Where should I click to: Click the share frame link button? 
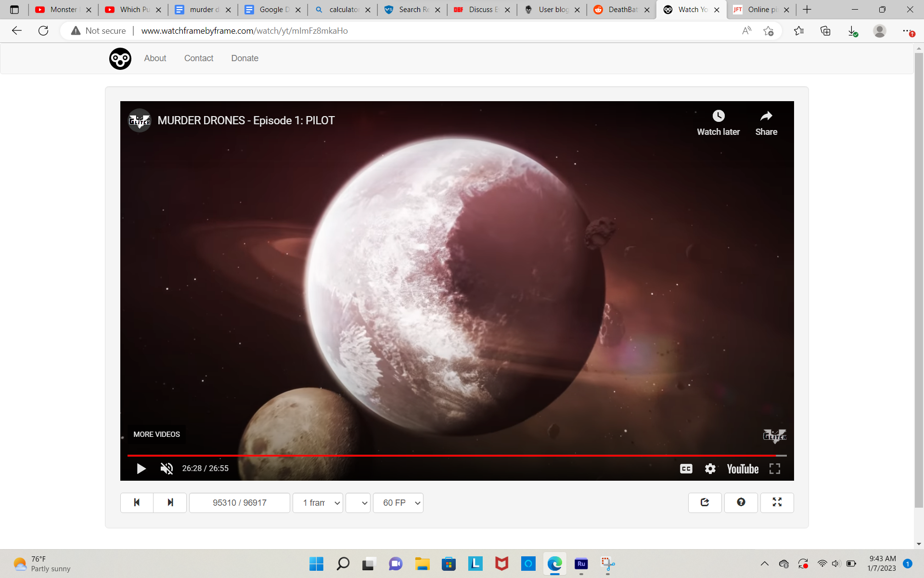[705, 503]
